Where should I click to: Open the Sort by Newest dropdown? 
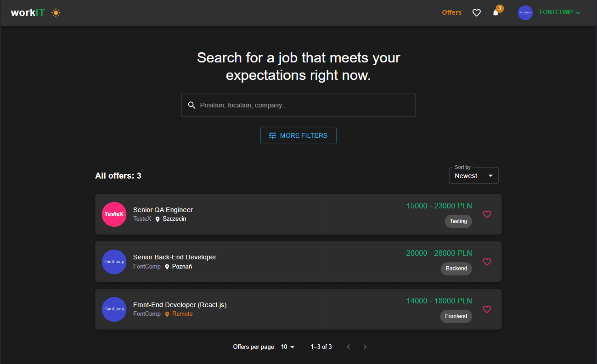[x=473, y=176]
